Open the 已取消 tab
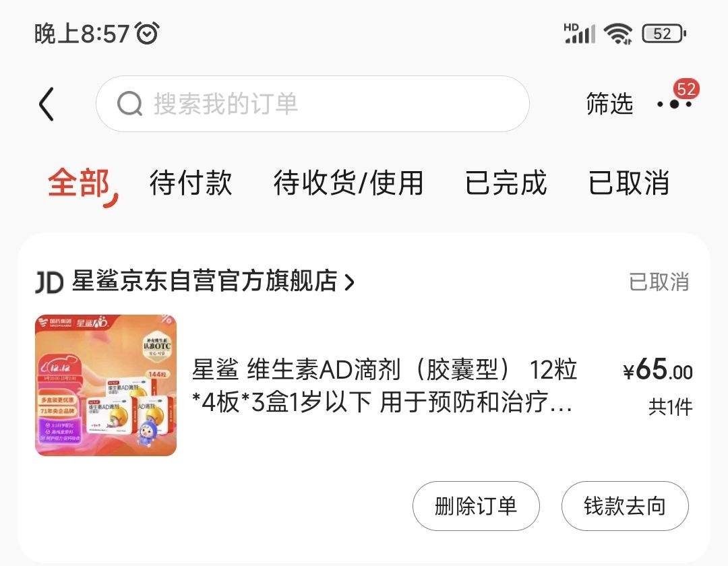 [x=629, y=183]
